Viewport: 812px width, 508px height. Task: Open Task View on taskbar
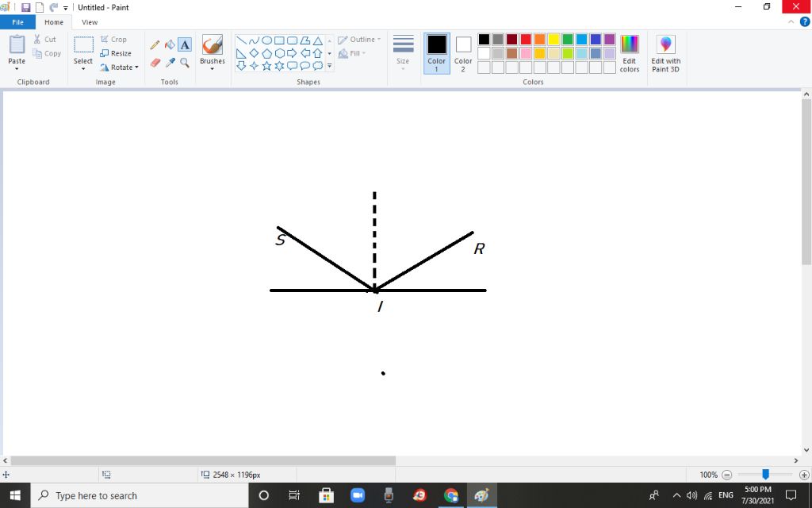click(x=294, y=495)
